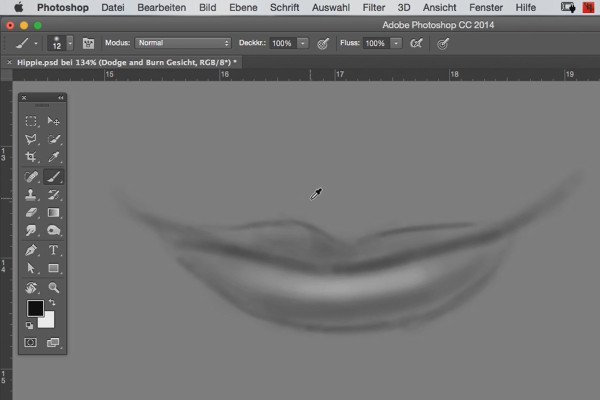Select the Crop tool

[31, 157]
